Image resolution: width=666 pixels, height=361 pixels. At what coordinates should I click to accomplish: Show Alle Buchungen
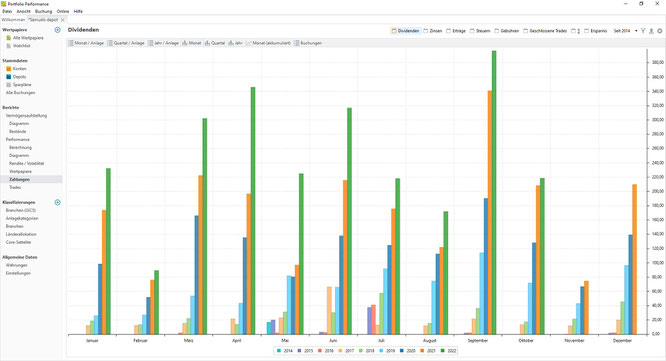pyautogui.click(x=20, y=93)
